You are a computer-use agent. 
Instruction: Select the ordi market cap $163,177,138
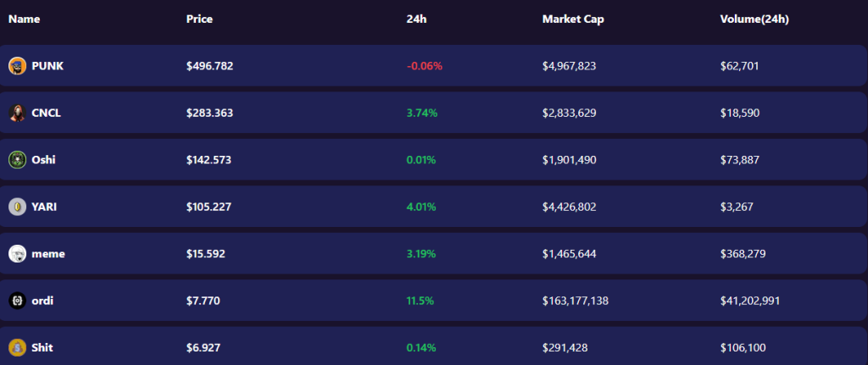click(576, 301)
